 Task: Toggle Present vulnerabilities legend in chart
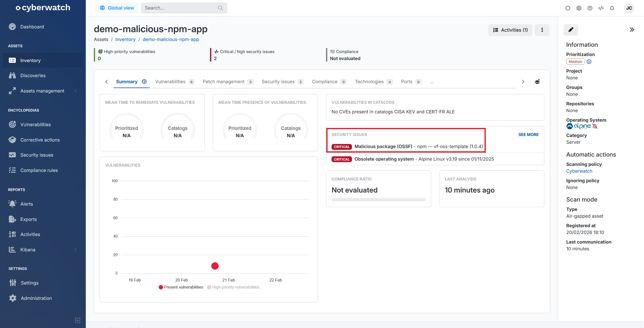pyautogui.click(x=181, y=287)
